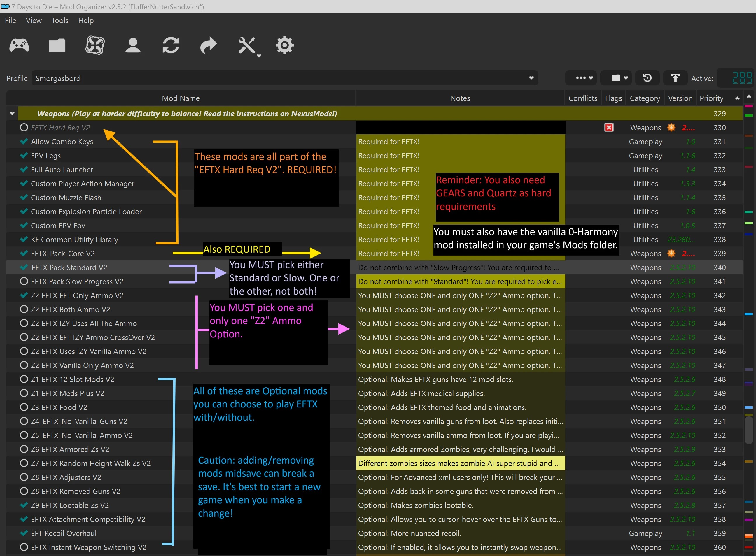This screenshot has height=556, width=756.
Task: Open the File menu
Action: click(x=10, y=20)
